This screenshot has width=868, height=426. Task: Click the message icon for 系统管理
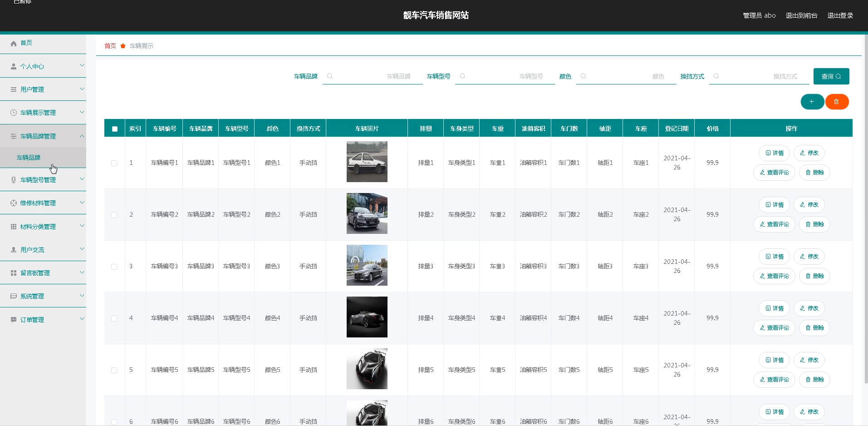(14, 296)
